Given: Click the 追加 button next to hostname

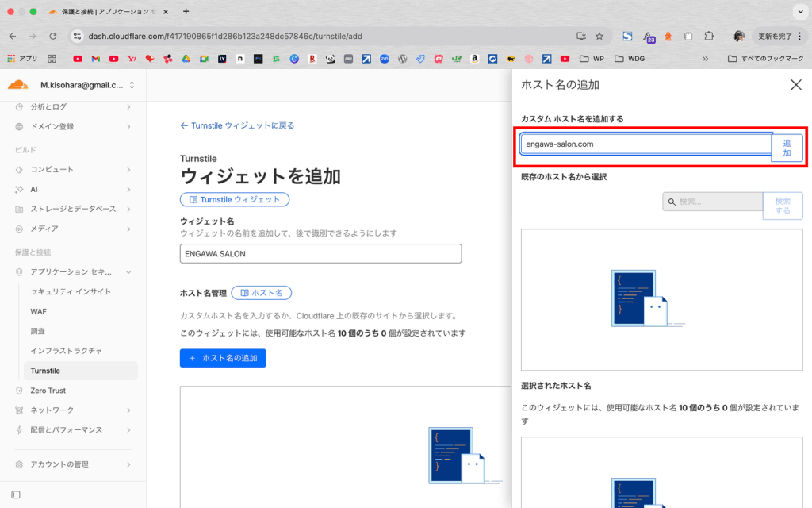Looking at the screenshot, I should coord(787,148).
